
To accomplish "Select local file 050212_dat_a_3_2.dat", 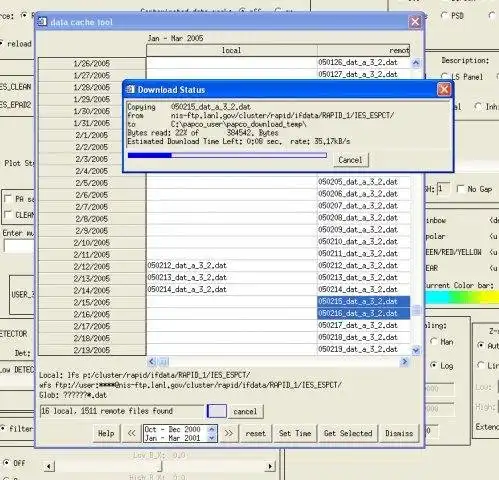I will pyautogui.click(x=232, y=266).
